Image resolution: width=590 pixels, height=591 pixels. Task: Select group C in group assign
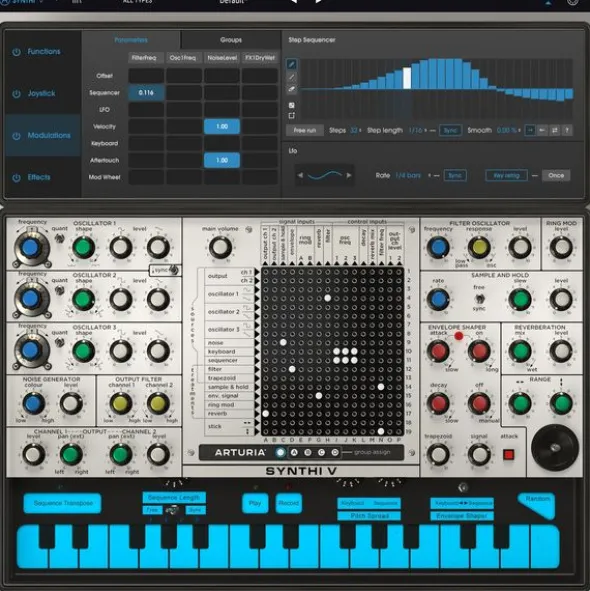point(322,452)
